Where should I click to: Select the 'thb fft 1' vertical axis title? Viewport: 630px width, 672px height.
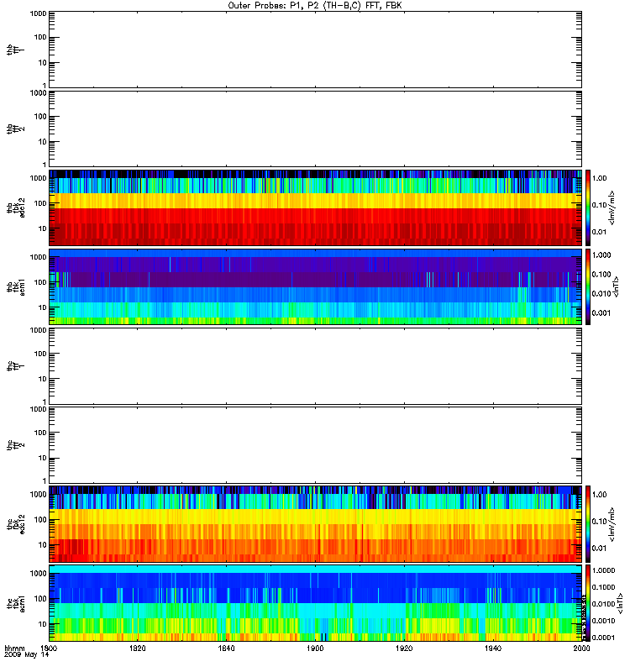point(15,50)
